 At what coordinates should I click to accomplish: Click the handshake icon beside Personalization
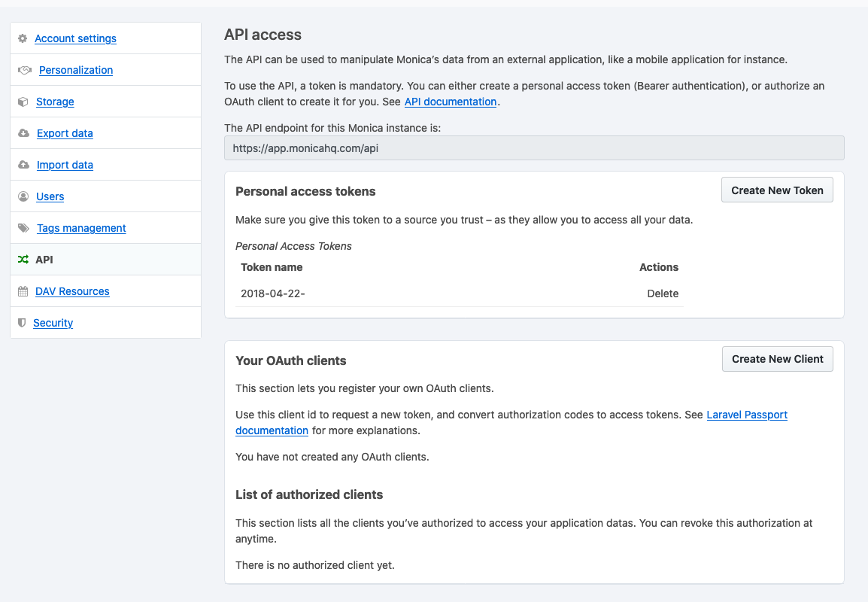coord(25,70)
